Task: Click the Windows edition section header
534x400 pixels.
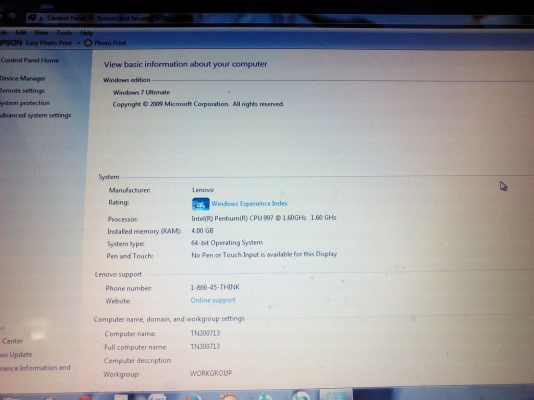Action: point(127,80)
